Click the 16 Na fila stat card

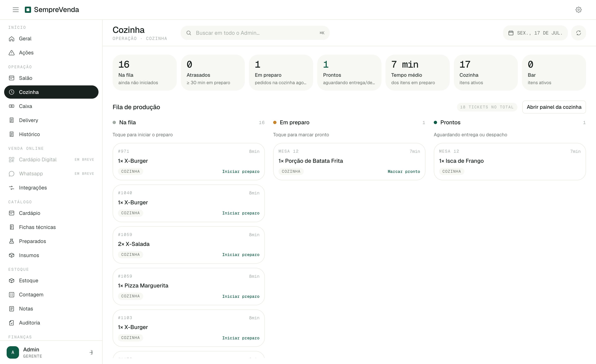click(x=144, y=73)
